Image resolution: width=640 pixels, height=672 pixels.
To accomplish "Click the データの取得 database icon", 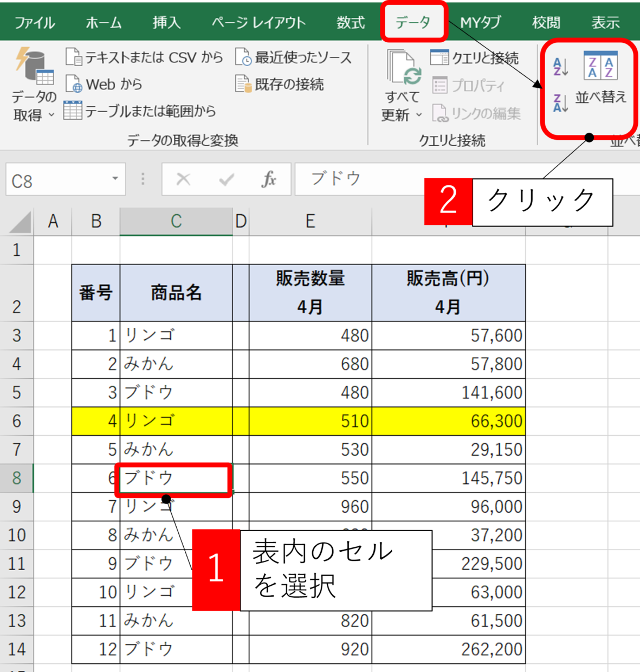I will coord(34,67).
